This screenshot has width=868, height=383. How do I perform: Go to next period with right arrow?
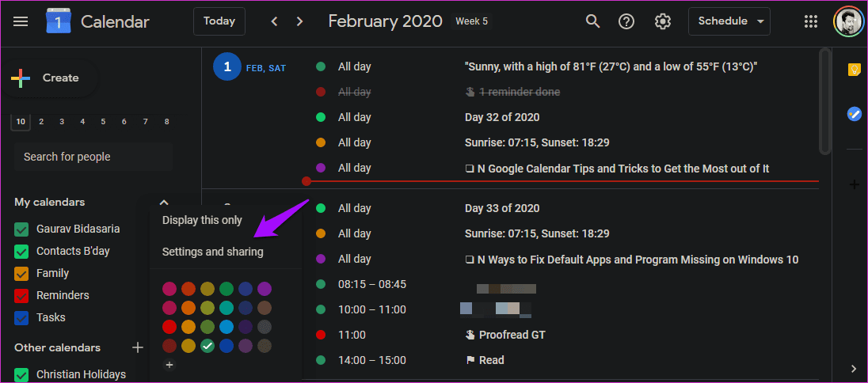pyautogui.click(x=299, y=21)
